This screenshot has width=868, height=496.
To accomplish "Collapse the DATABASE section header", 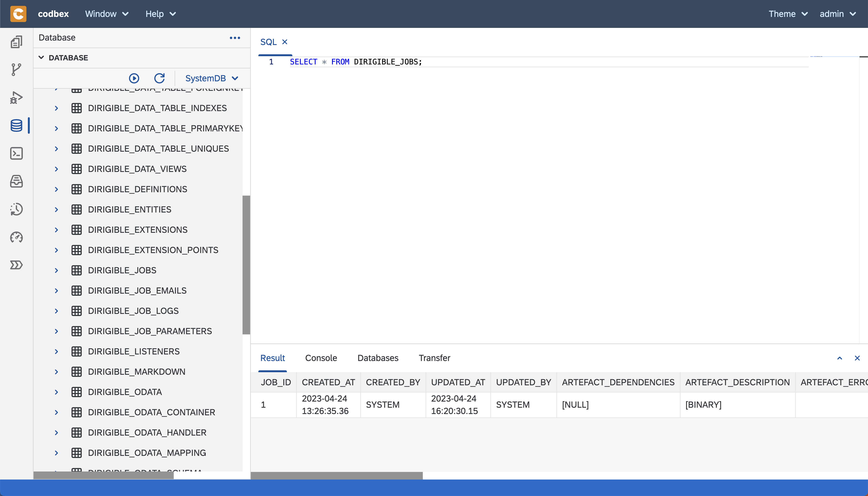I will (x=142, y=58).
